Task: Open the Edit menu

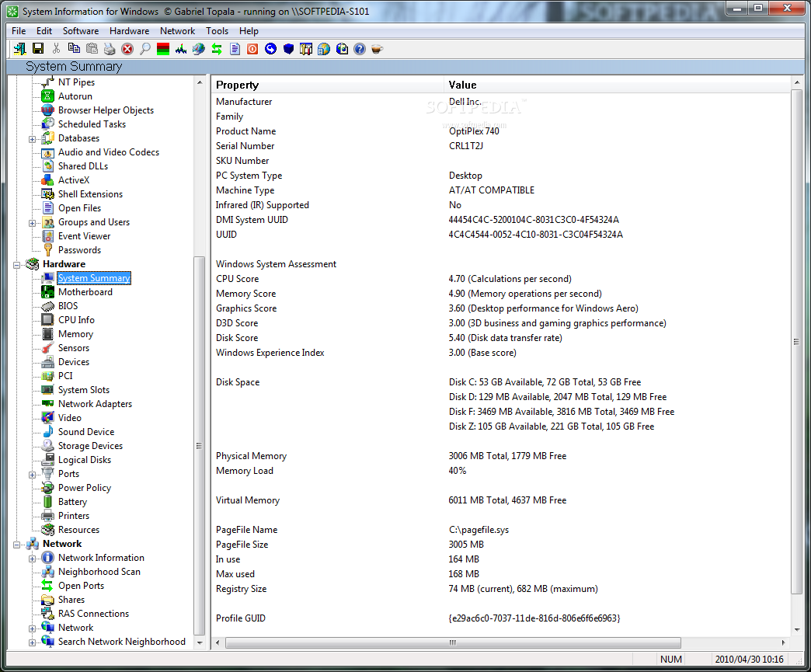Action: coord(44,31)
